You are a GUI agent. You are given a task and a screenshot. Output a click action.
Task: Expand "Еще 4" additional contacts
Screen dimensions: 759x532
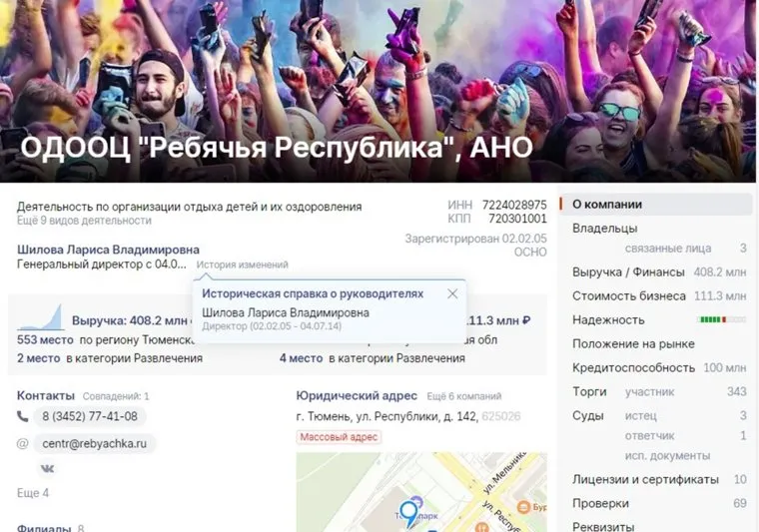point(33,493)
